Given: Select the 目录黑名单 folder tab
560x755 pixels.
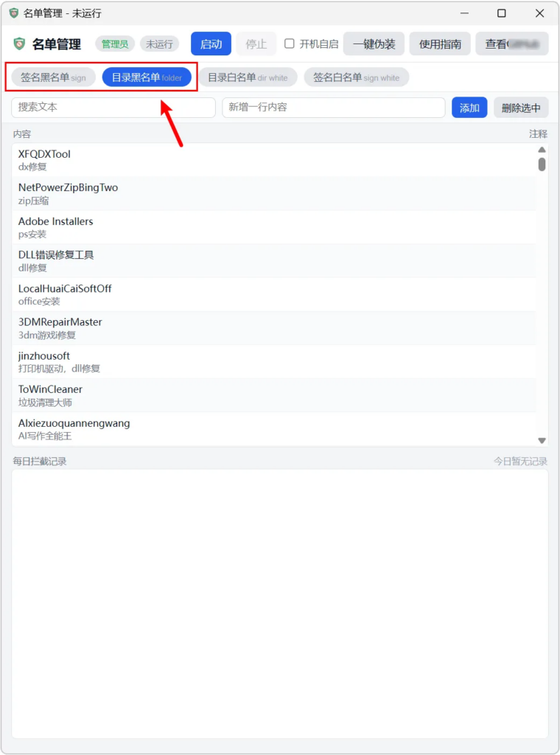Looking at the screenshot, I should coord(147,77).
